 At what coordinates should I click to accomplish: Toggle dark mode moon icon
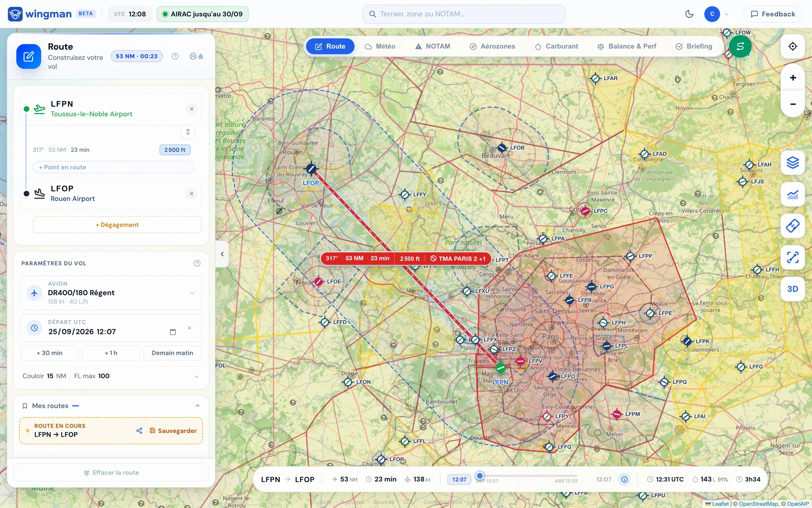click(689, 14)
